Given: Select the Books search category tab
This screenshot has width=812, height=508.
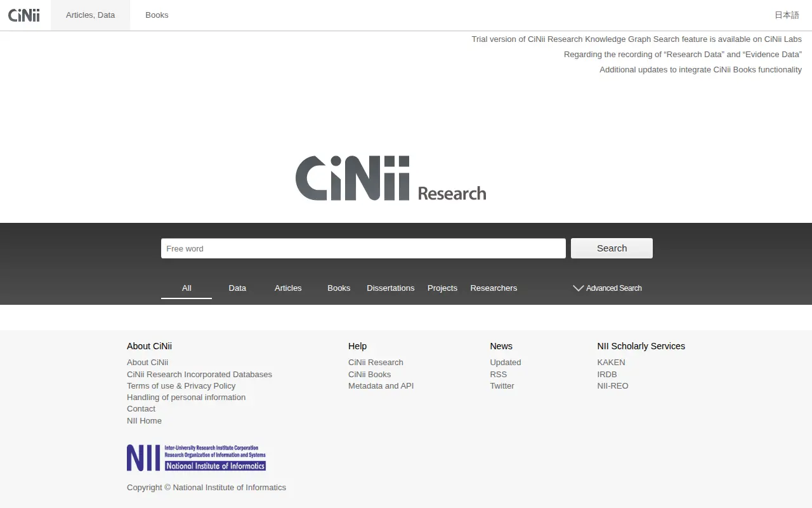Looking at the screenshot, I should click(x=339, y=288).
